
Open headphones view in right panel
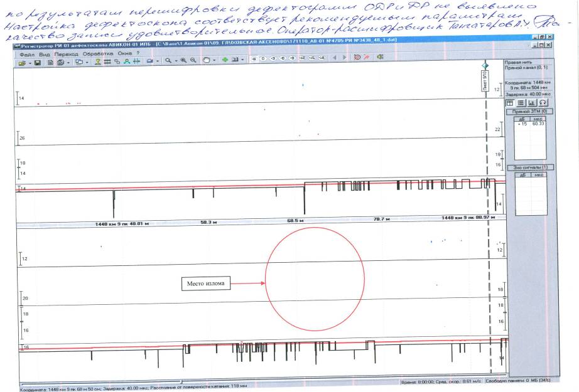click(x=544, y=102)
